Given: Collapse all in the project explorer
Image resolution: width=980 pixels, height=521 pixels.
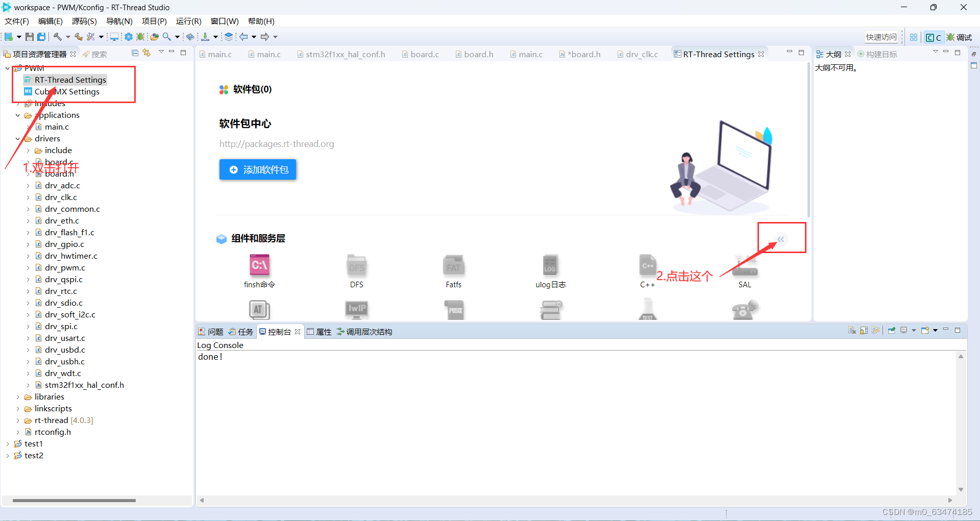Looking at the screenshot, I should [135, 53].
